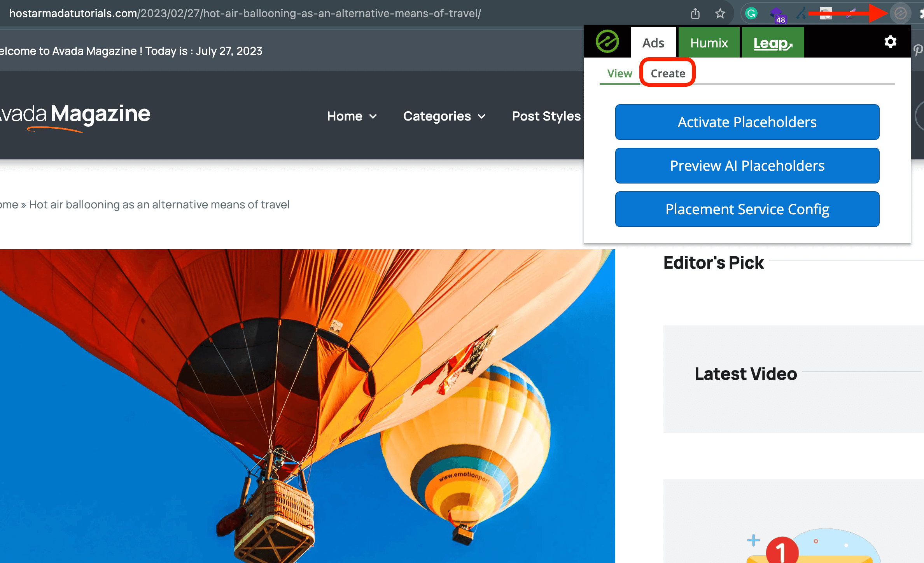Click the hot air balloon featured image
The width and height of the screenshot is (924, 563).
coord(307,406)
